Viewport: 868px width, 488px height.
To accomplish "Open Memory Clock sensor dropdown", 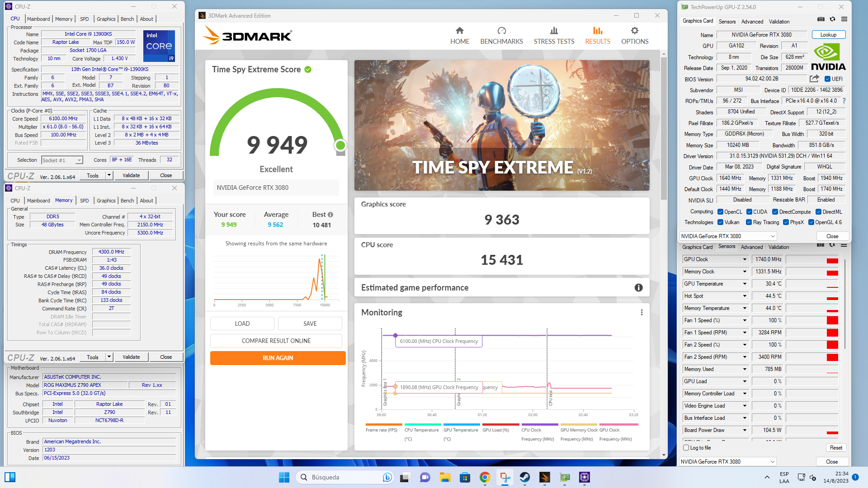I will (x=745, y=272).
